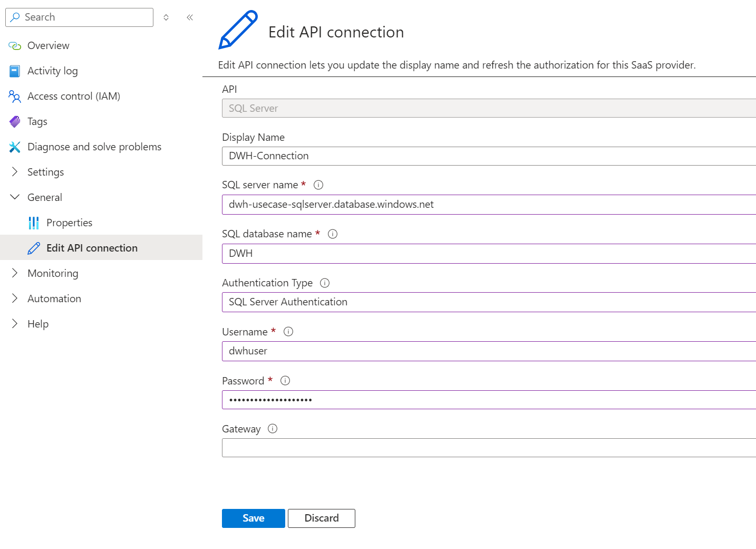This screenshot has height=549, width=756.
Task: Click the search magnifier icon
Action: click(x=15, y=17)
